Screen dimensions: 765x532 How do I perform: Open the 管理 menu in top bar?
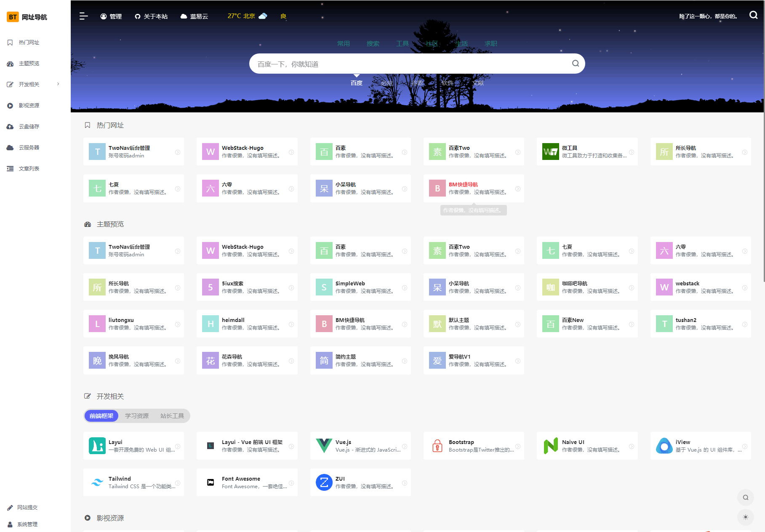[111, 16]
